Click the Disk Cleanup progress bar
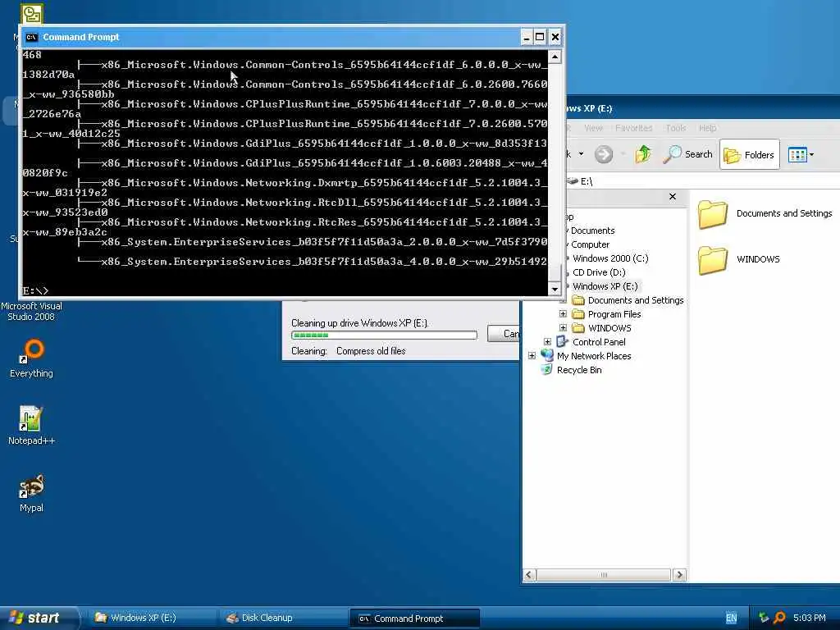This screenshot has width=840, height=630. click(384, 336)
